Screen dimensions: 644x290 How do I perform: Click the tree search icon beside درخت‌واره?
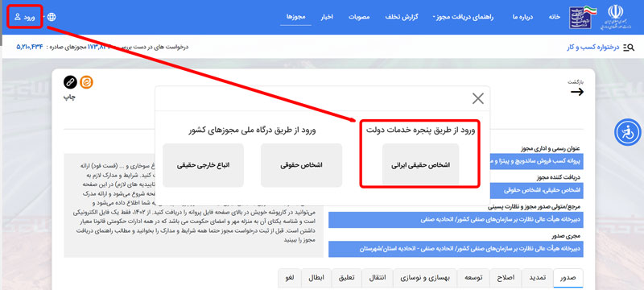pyautogui.click(x=629, y=48)
